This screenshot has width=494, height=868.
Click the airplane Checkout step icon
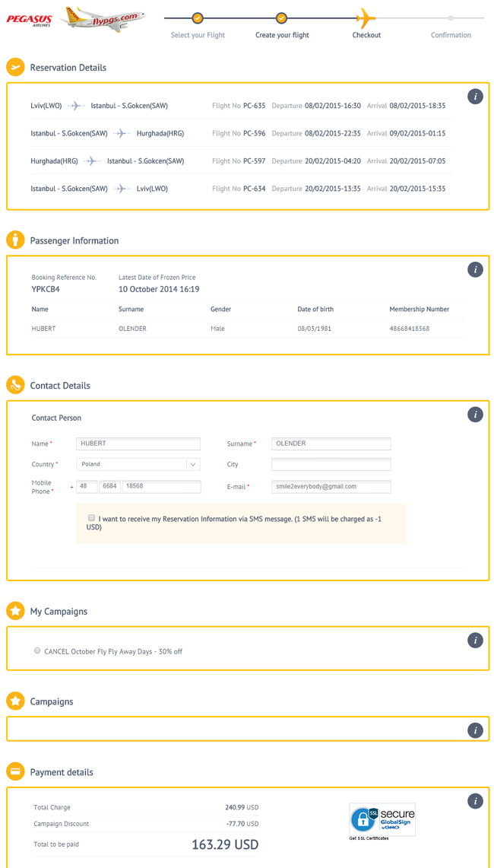(366, 17)
